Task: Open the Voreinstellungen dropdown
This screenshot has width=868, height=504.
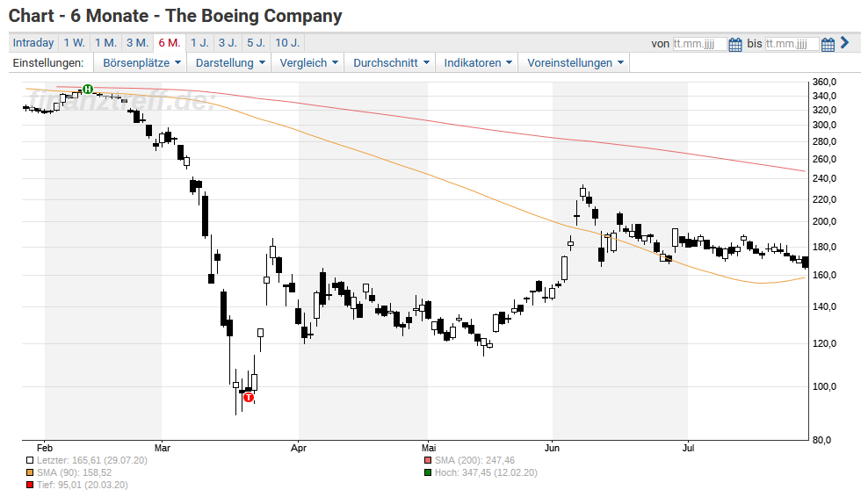Action: [x=575, y=63]
